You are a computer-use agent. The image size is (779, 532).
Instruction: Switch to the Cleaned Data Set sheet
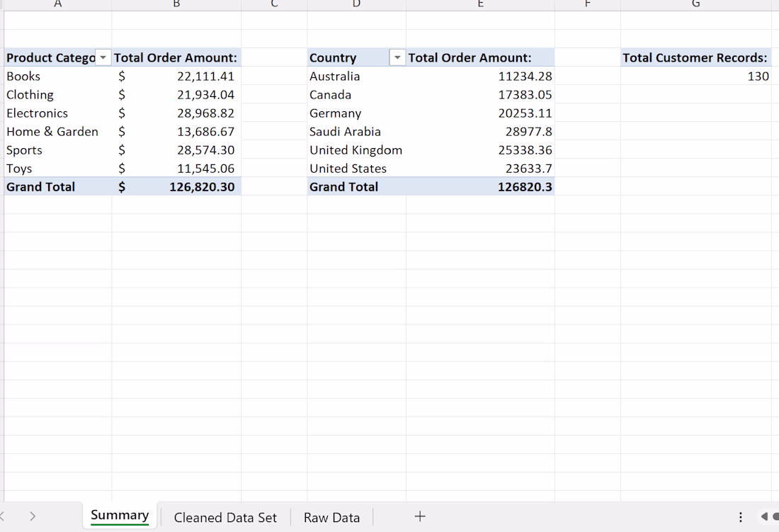[225, 517]
